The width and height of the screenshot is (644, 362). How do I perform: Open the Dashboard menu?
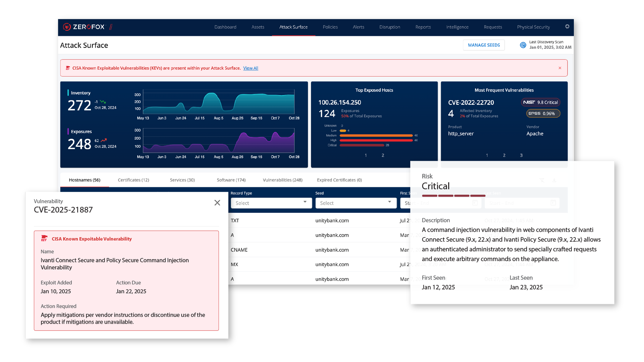[225, 27]
